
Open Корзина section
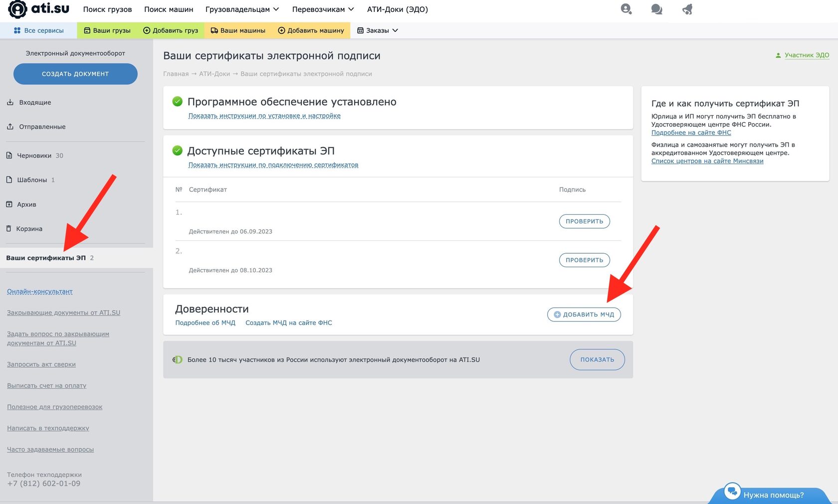(24, 229)
